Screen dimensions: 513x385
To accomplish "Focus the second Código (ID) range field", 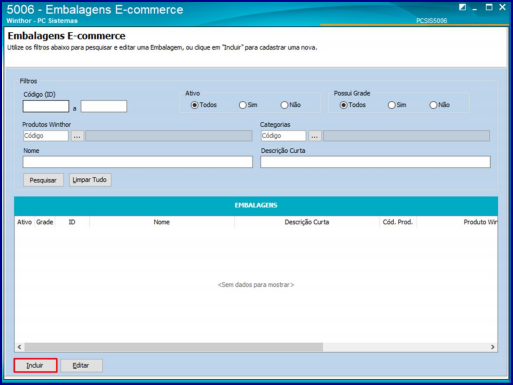I will (x=104, y=106).
